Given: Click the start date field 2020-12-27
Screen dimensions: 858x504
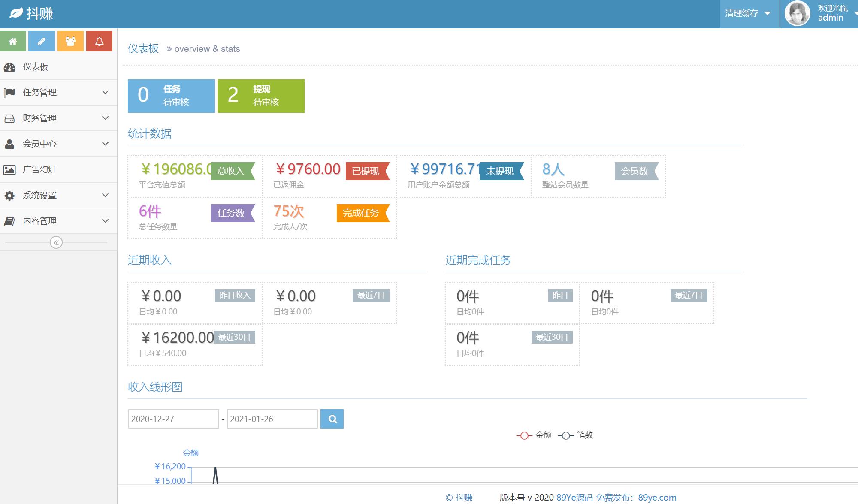Looking at the screenshot, I should [173, 419].
